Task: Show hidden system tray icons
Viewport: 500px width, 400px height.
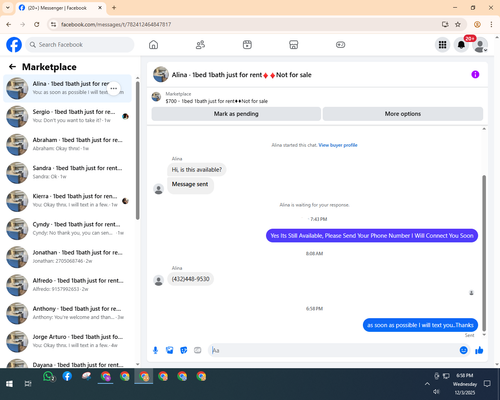Action: point(427,384)
